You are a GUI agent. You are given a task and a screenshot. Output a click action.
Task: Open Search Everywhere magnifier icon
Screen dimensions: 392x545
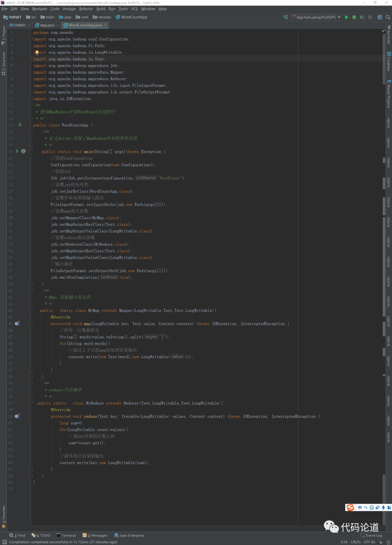(388, 17)
